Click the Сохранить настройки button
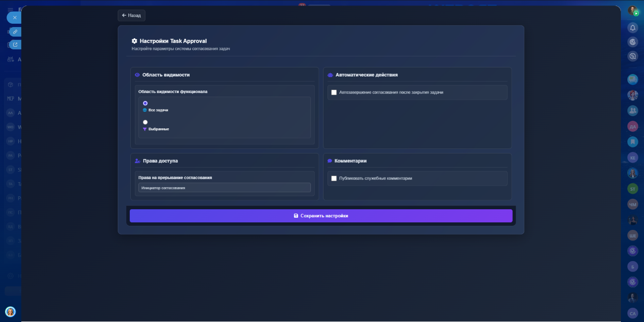 321,216
